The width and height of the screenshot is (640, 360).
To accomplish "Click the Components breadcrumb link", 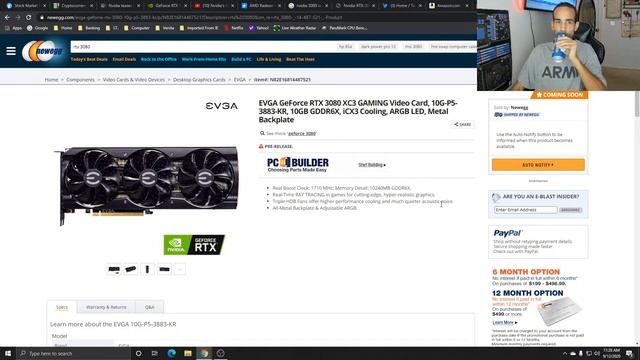I will click(x=80, y=80).
